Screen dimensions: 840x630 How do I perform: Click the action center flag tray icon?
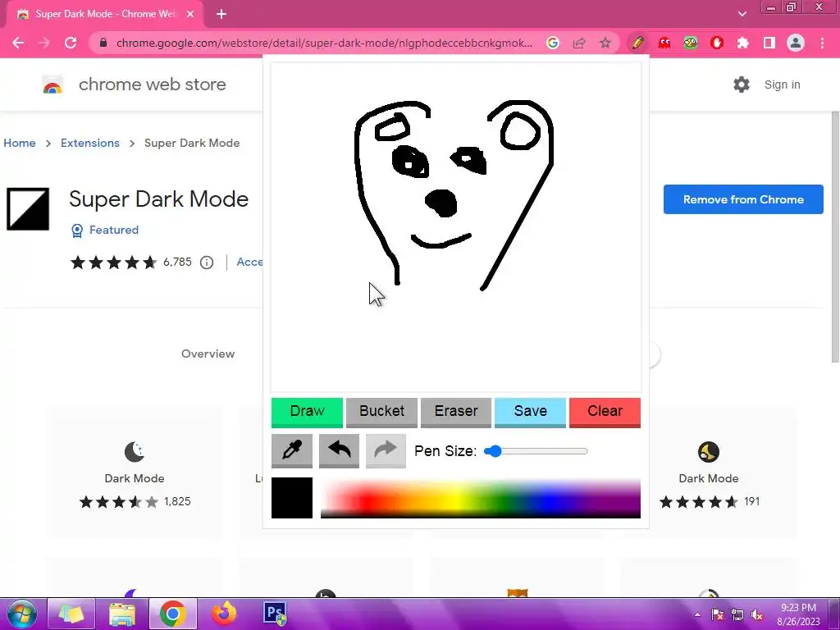pyautogui.click(x=718, y=615)
